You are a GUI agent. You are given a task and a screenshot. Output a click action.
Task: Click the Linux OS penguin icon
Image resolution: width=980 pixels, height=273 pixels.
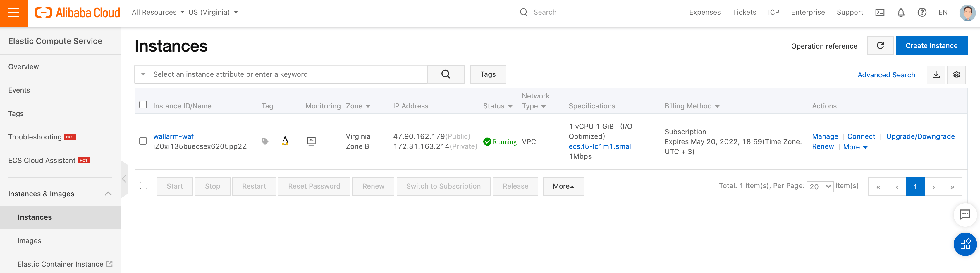285,141
